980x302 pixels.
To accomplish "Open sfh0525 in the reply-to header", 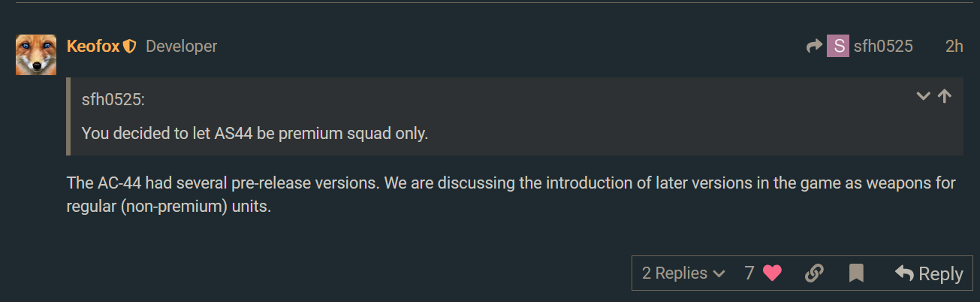I will click(883, 47).
